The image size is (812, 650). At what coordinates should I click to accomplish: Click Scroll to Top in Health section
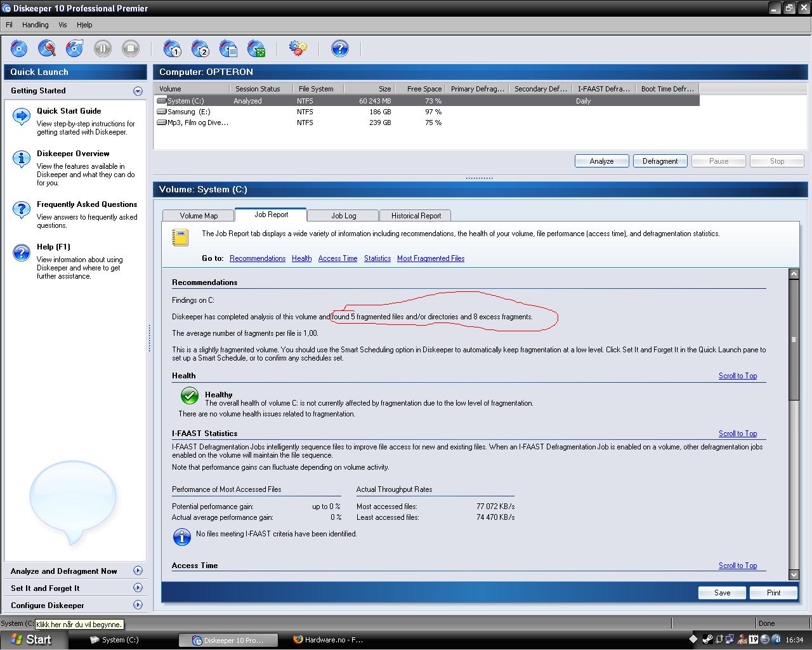(738, 376)
